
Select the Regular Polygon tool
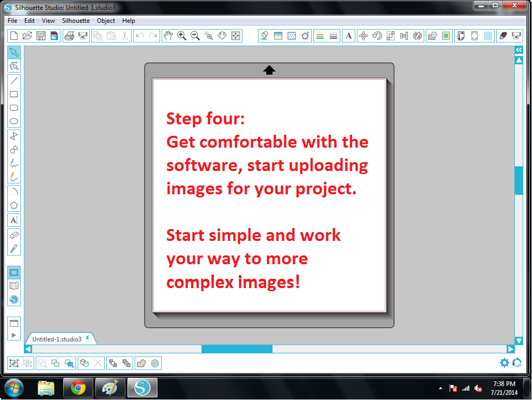[x=14, y=205]
